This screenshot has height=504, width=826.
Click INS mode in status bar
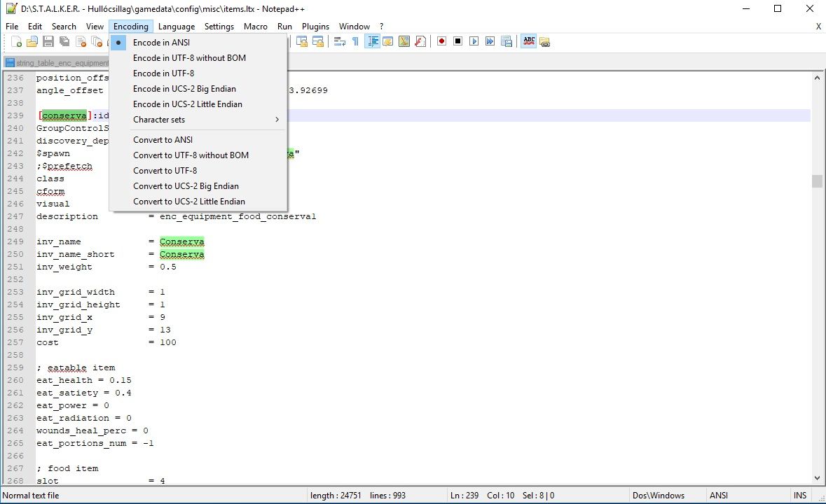pos(799,496)
